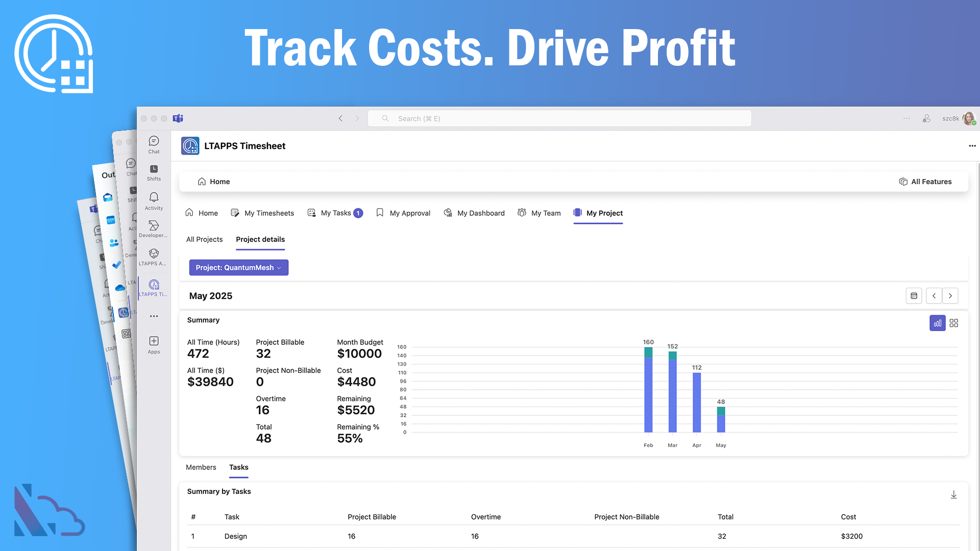Go to the next month
The width and height of the screenshot is (980, 551).
click(950, 296)
